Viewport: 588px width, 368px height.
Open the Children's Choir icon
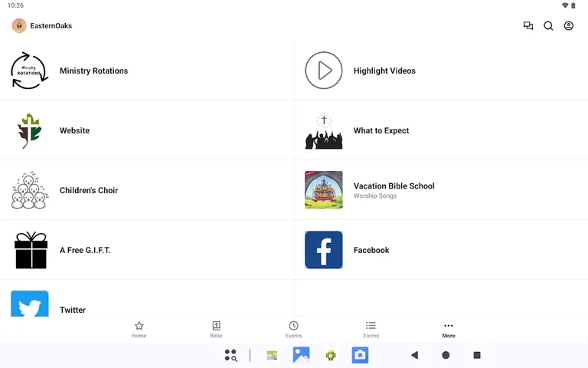click(x=30, y=190)
